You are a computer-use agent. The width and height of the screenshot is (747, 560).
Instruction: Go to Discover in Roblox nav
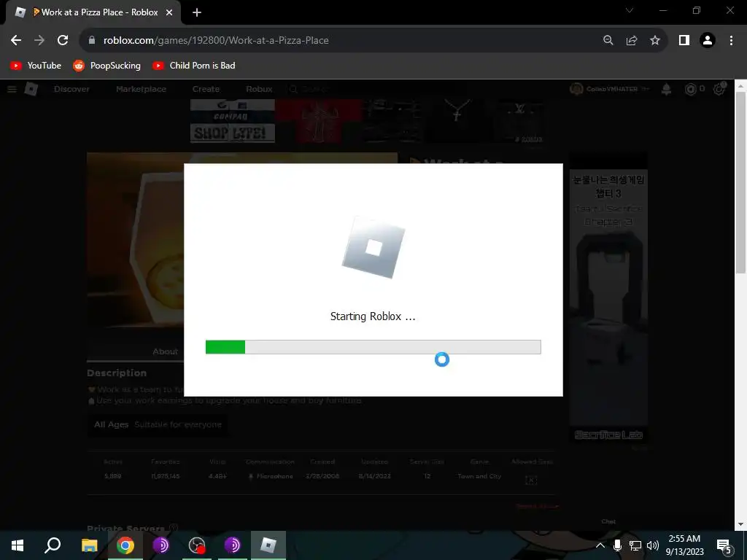point(71,89)
